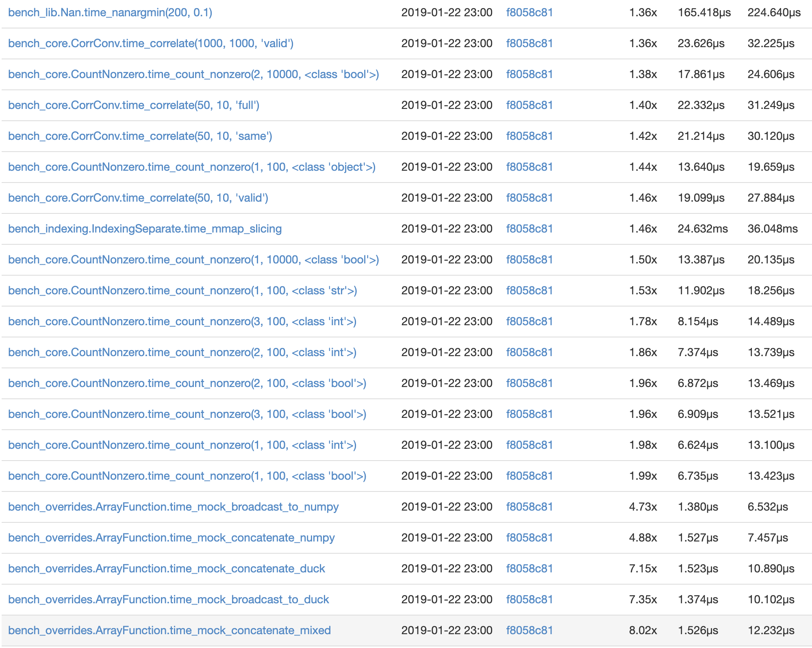Open time_count_nonzero(3, 100, int) benchmark
This screenshot has width=812, height=648.
(x=182, y=322)
